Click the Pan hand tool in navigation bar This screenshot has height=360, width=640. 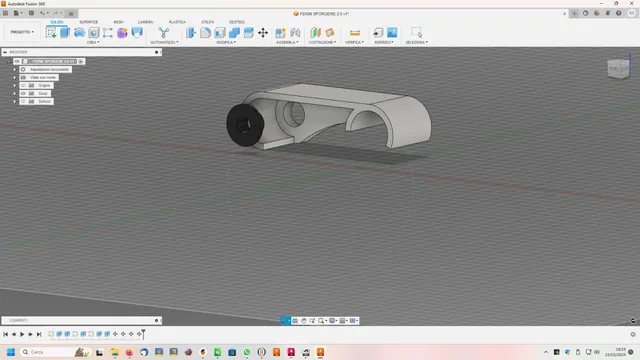click(x=304, y=321)
